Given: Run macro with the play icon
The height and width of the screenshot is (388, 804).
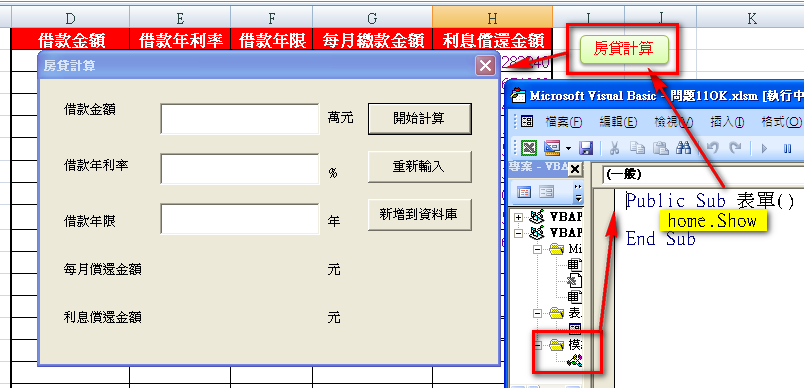Looking at the screenshot, I should pyautogui.click(x=765, y=148).
